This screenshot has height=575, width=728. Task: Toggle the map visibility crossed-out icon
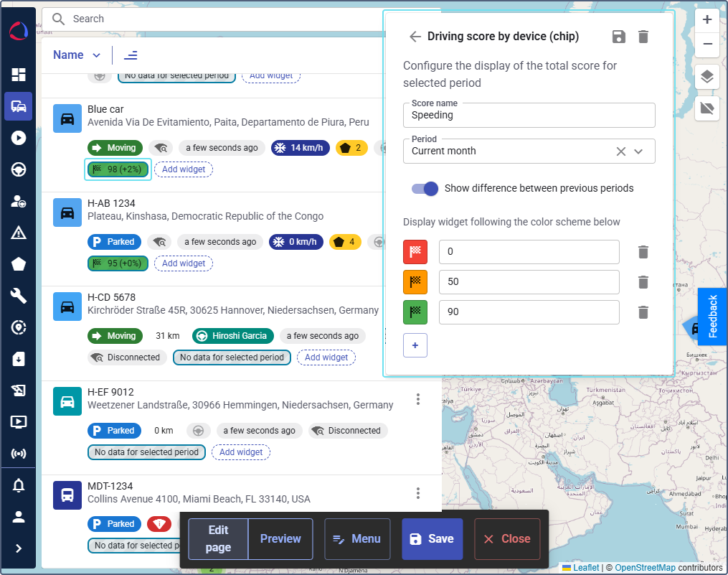click(707, 109)
